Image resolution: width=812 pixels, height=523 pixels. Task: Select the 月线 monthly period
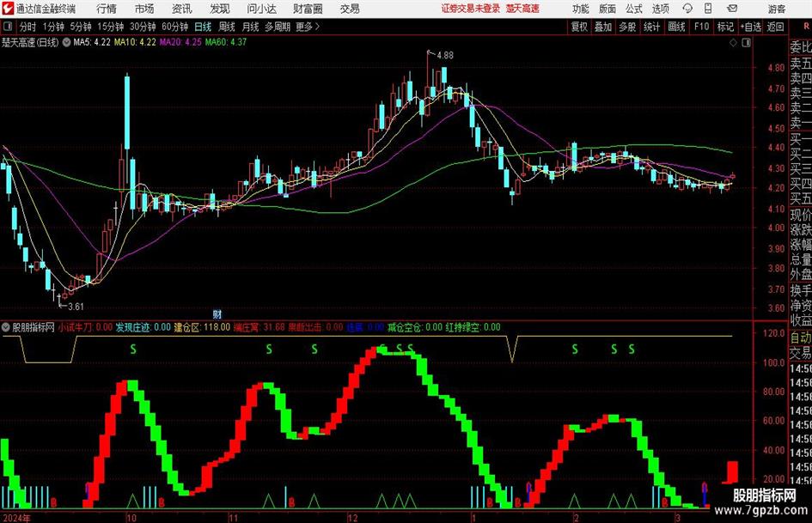point(251,27)
